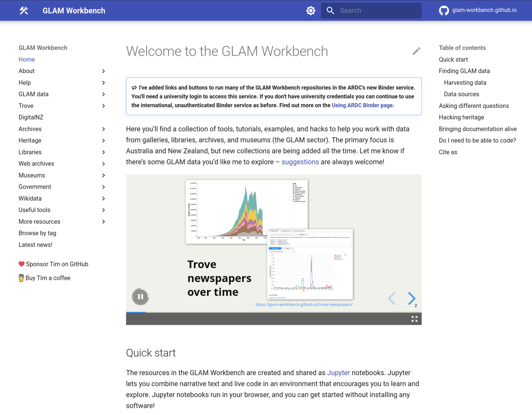Open the GitHub repository icon link
532x415 pixels.
click(x=444, y=10)
